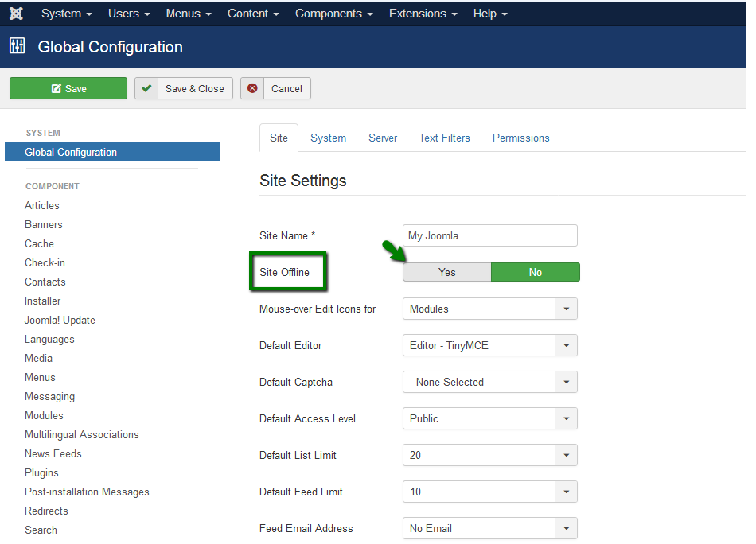Open the Media component settings

point(38,358)
